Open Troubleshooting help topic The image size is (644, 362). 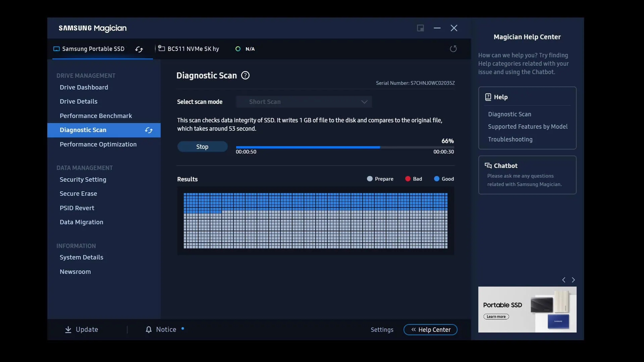tap(510, 139)
